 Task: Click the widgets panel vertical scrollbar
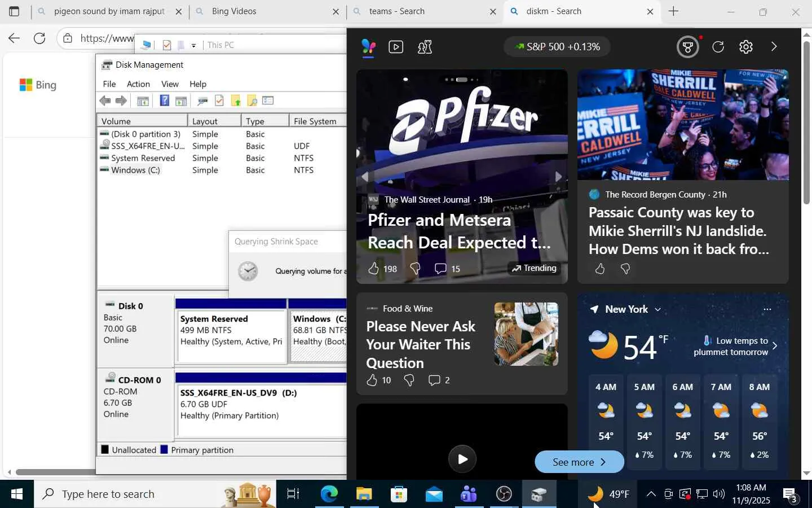pyautogui.click(x=806, y=122)
